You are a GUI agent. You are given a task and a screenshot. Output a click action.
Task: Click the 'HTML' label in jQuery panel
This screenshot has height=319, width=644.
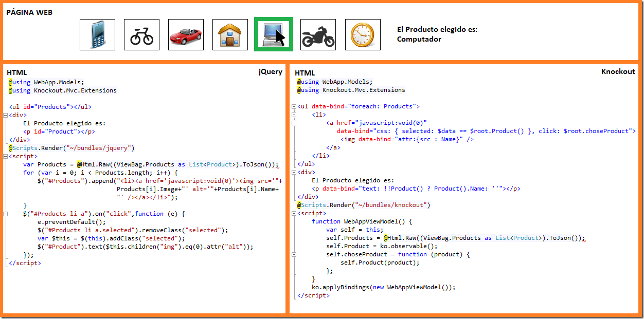click(17, 73)
